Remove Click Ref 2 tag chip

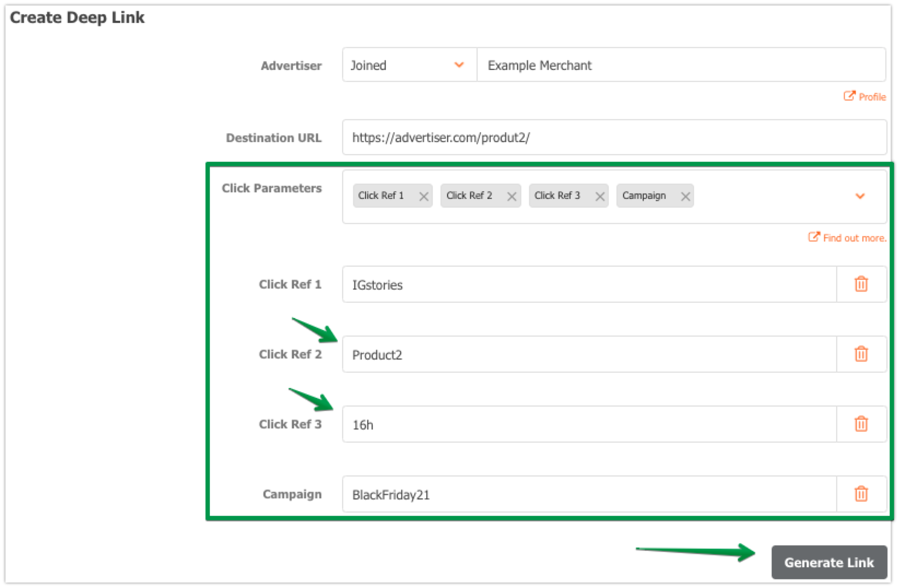(512, 196)
